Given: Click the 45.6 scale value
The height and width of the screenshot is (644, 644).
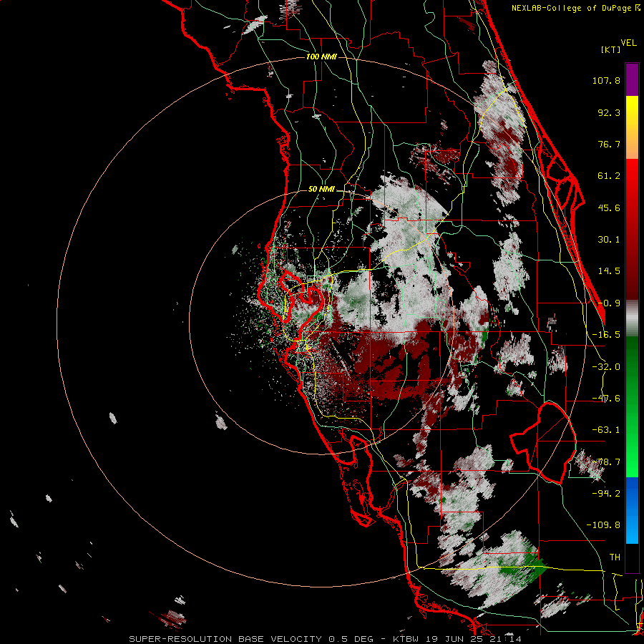Looking at the screenshot, I should tap(609, 208).
